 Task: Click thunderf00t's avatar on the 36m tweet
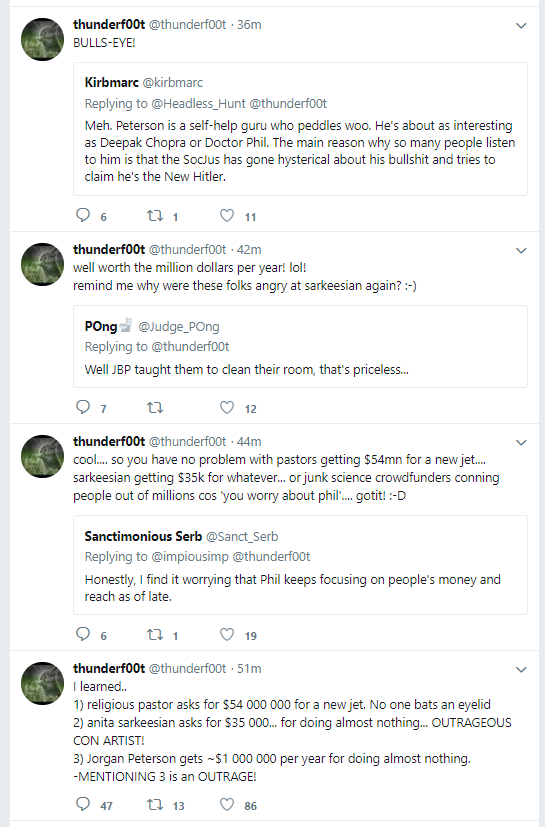tap(42, 40)
